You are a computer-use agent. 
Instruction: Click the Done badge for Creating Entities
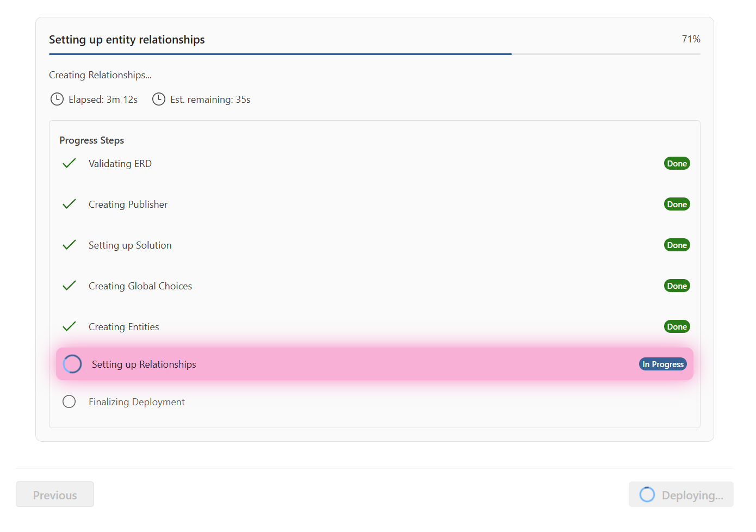click(677, 326)
